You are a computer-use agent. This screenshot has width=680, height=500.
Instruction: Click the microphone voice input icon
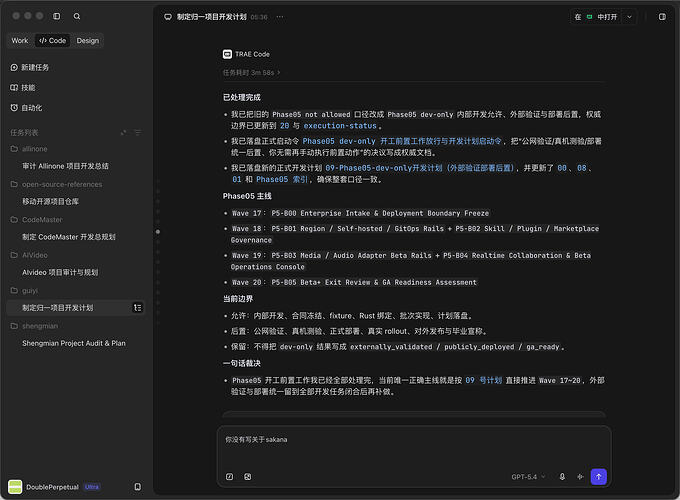pos(562,477)
